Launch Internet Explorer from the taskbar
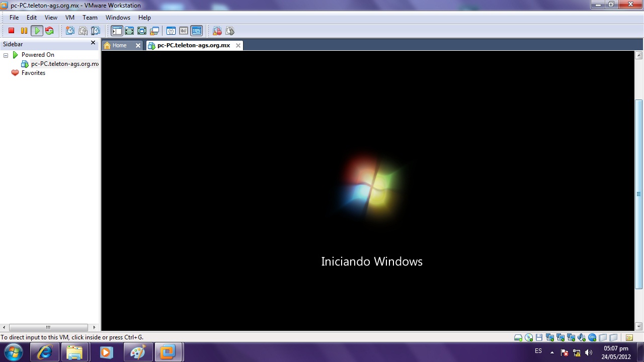Screen dimensions: 644x362 point(45,352)
